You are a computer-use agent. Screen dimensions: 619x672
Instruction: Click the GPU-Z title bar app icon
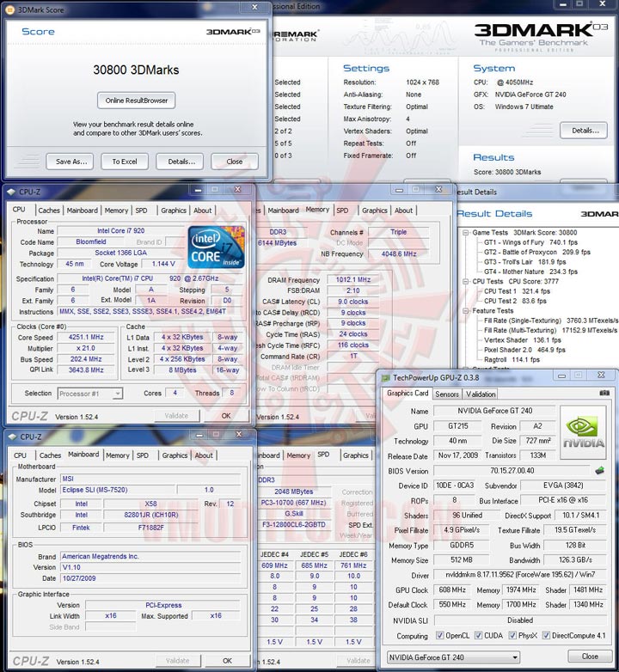click(x=385, y=378)
